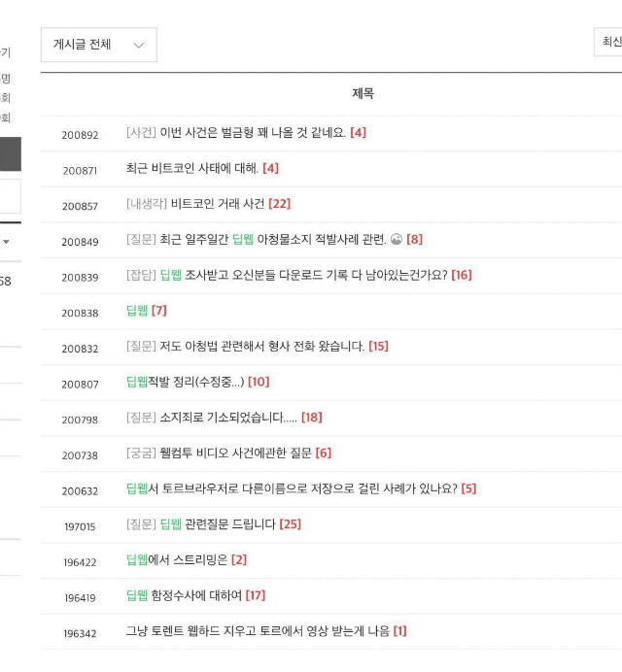The image size is (622, 672).
Task: Click the [궁금] category tag
Action: tap(141, 453)
